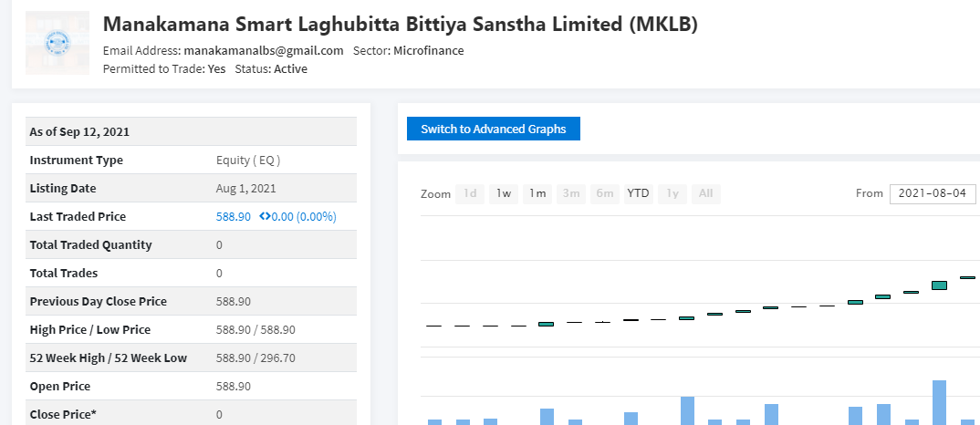Select the 1w zoom range
This screenshot has width=980, height=425.
[x=504, y=193]
